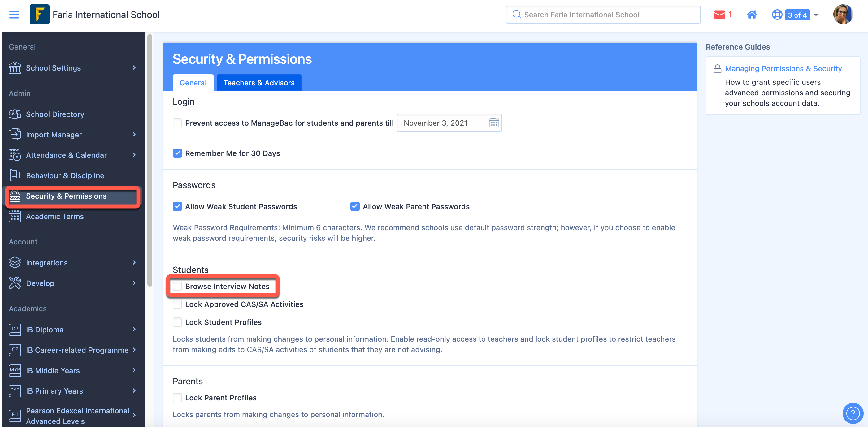
Task: Expand IB Middle Years chevron
Action: (x=134, y=370)
